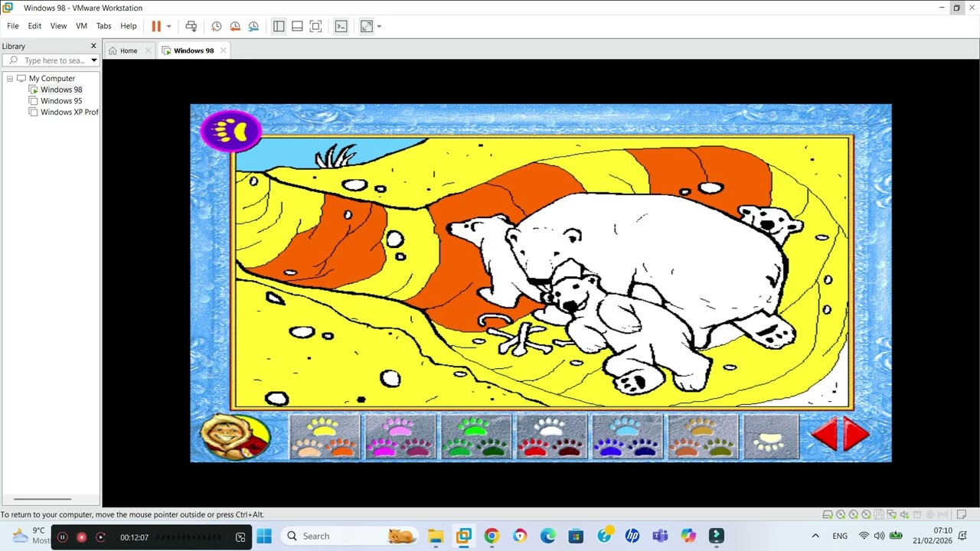Open HP app from taskbar
Screen dimensions: 980x551
pyautogui.click(x=632, y=536)
